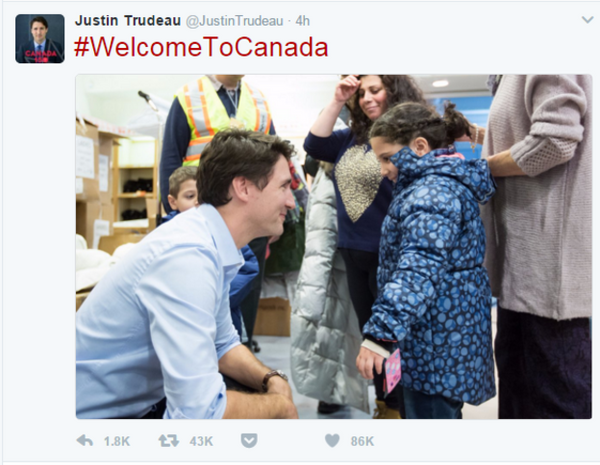Click the pink tag on girl's jacket
Viewport: 600px width, 465px height.
point(393,369)
